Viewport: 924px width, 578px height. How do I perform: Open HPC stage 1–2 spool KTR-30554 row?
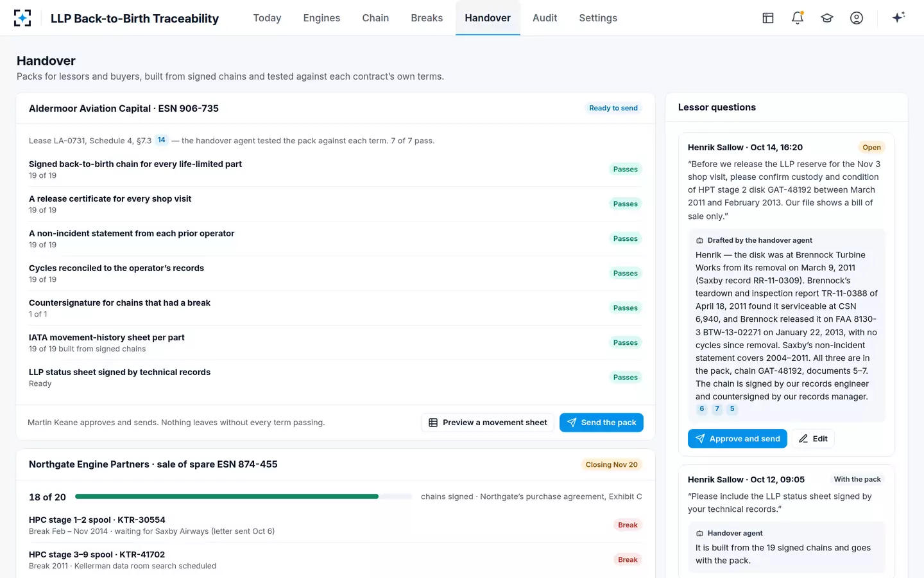(335, 525)
